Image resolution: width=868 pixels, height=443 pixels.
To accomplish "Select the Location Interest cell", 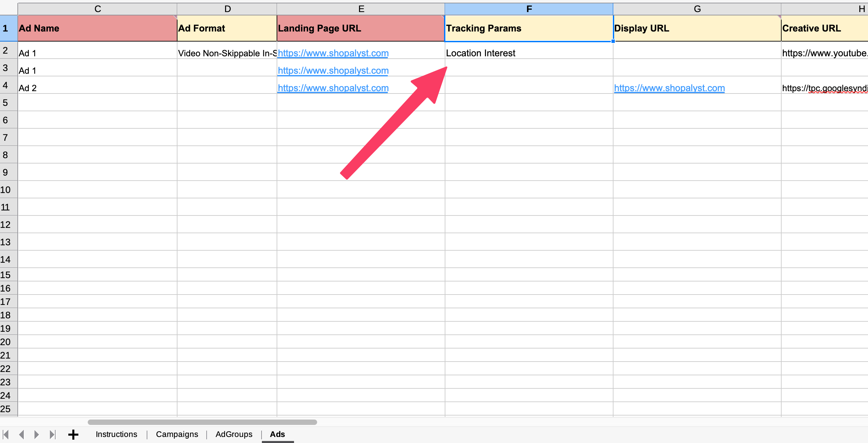I will (x=529, y=53).
